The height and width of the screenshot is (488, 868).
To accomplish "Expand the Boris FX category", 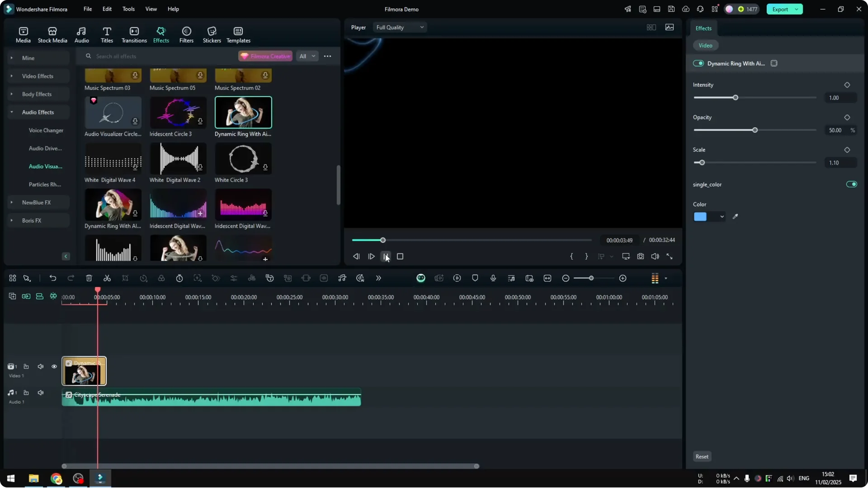I will click(x=11, y=221).
